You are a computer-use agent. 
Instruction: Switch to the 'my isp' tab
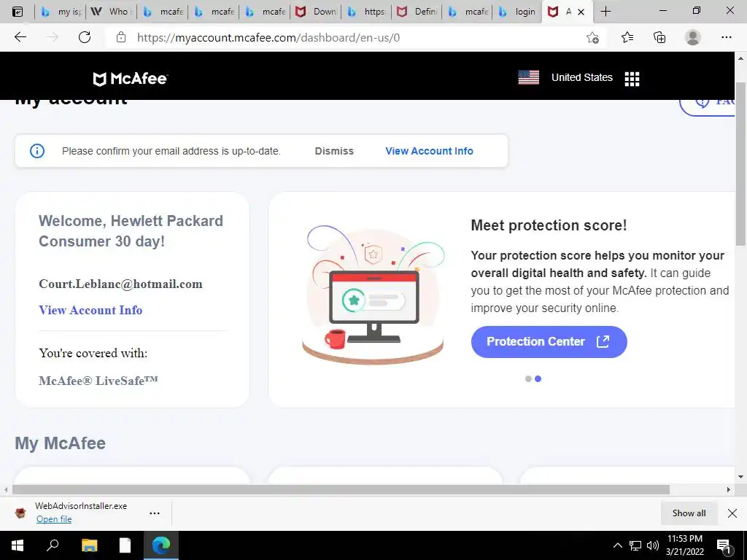61,12
